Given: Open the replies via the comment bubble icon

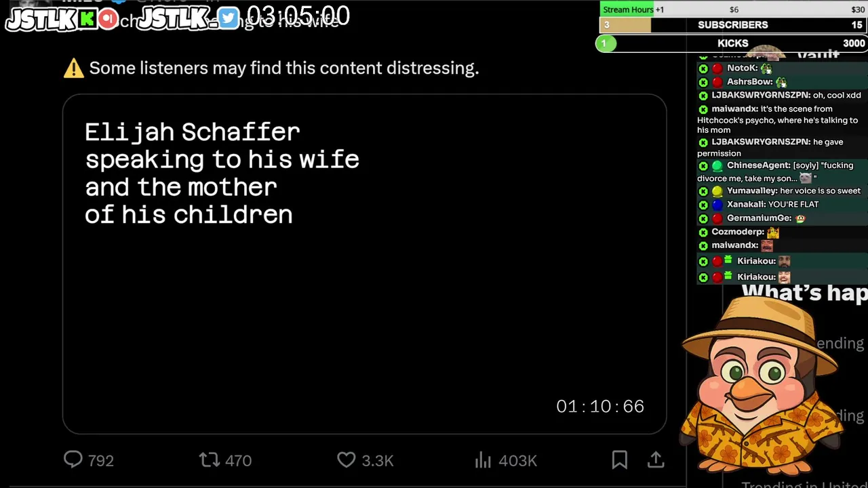Looking at the screenshot, I should click(73, 460).
